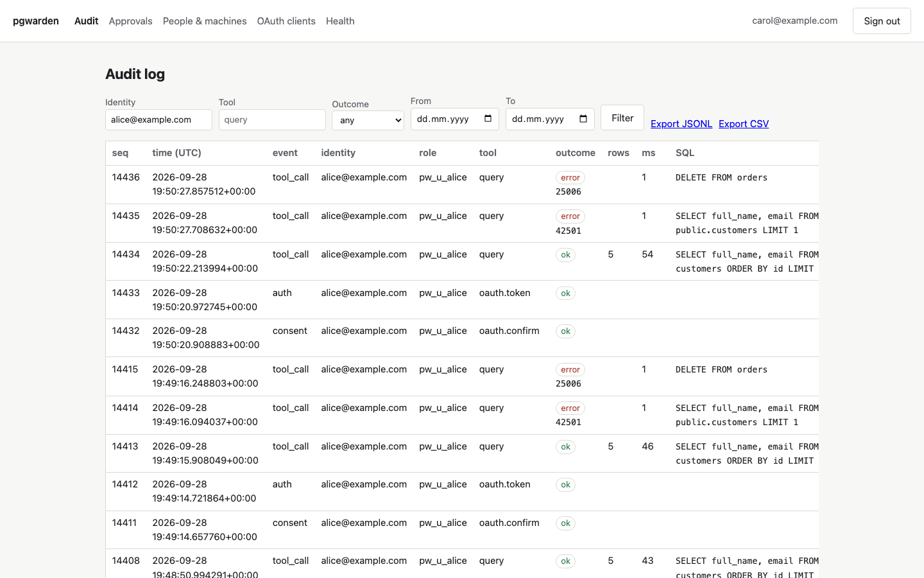Click the SQL column header
Screen dimensions: 924x578
point(685,153)
